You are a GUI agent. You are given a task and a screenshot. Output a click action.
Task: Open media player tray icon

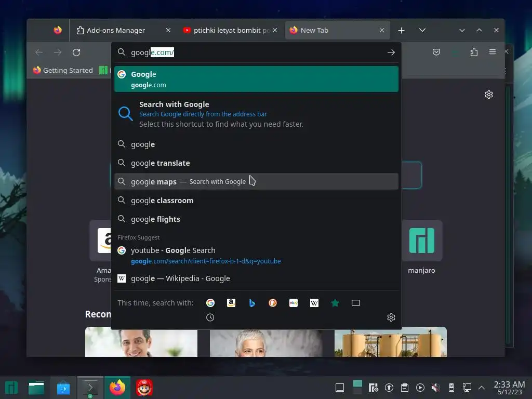(420, 388)
